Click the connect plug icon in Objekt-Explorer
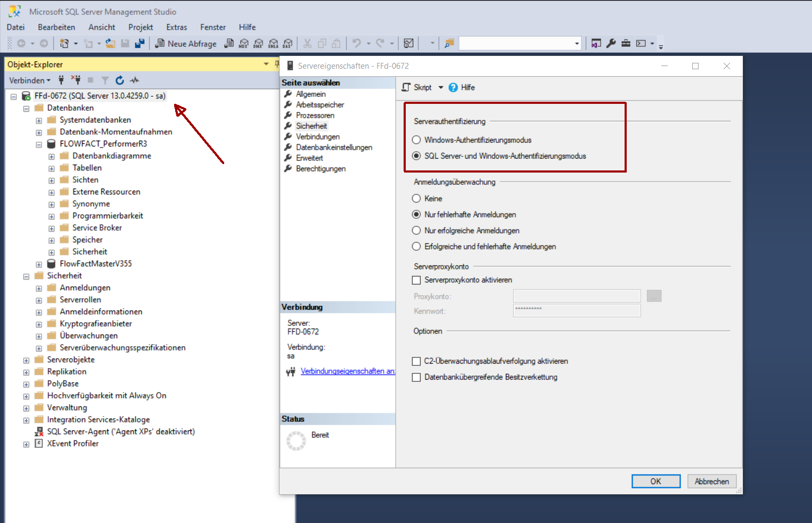Viewport: 812px width, 523px height. (x=61, y=80)
